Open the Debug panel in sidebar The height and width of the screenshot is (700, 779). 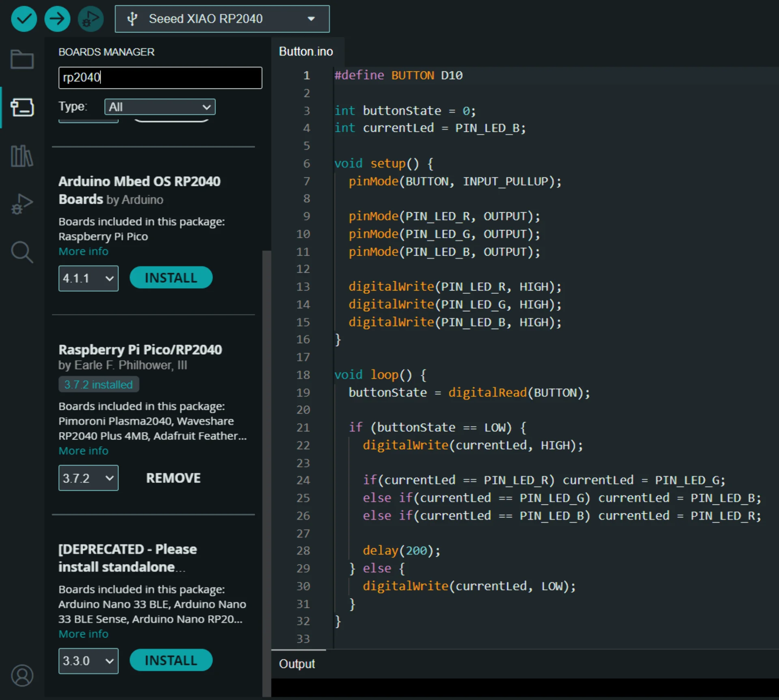click(x=22, y=204)
